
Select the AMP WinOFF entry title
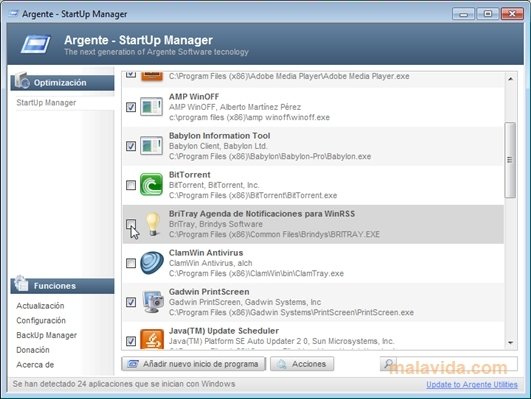tap(194, 97)
